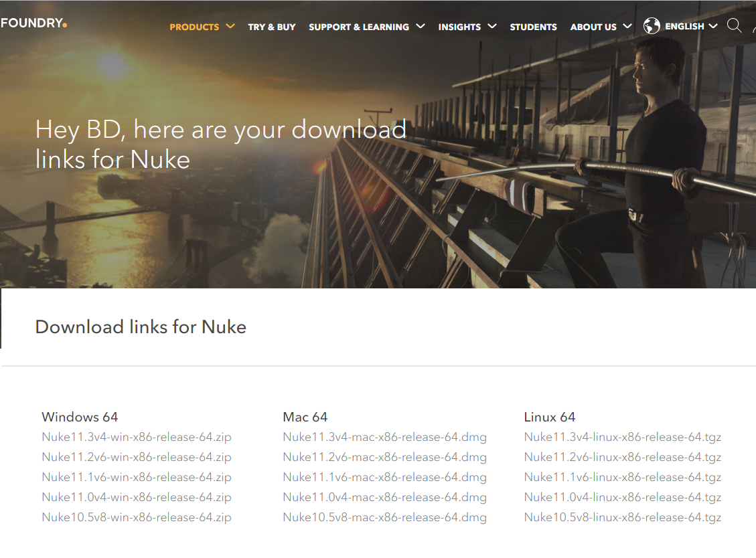
Task: Expand the Insights menu chevron
Action: [x=492, y=26]
